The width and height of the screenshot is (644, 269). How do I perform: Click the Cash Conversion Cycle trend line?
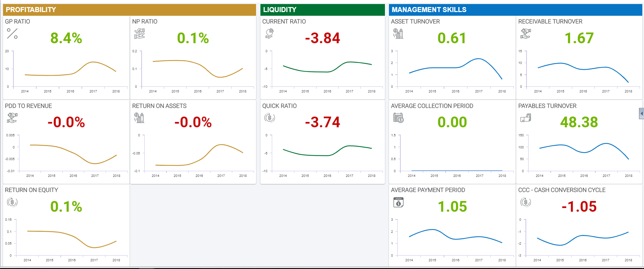tap(583, 239)
